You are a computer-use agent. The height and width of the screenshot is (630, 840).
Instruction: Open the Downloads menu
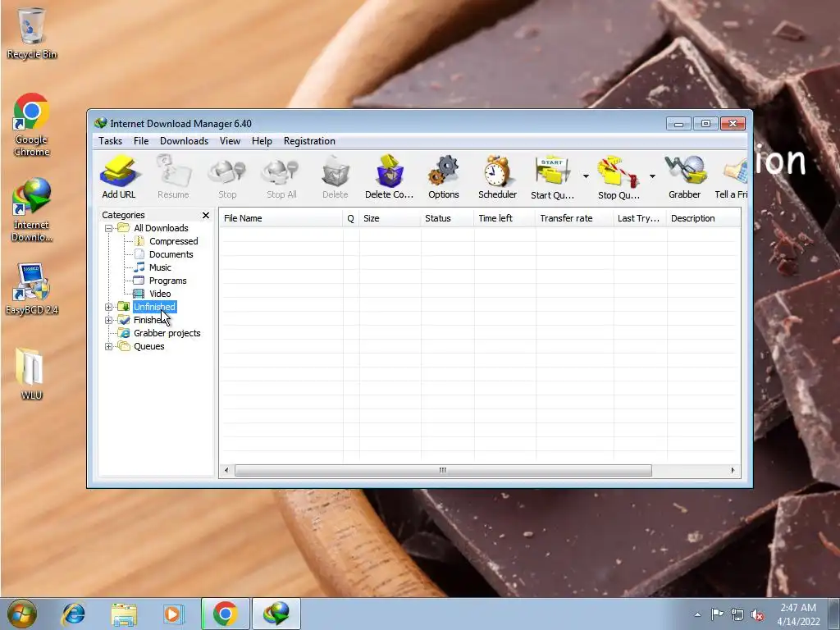184,141
